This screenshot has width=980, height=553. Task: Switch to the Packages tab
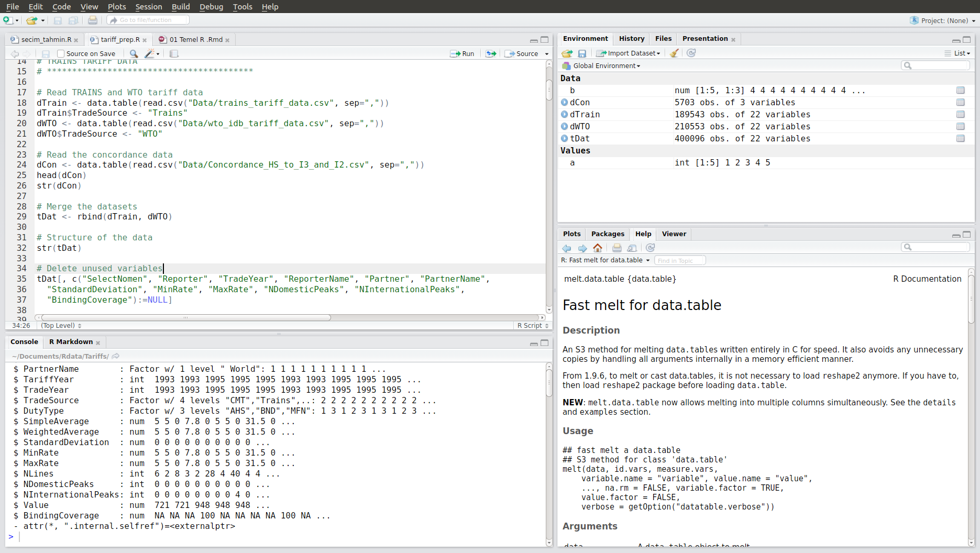tap(608, 234)
